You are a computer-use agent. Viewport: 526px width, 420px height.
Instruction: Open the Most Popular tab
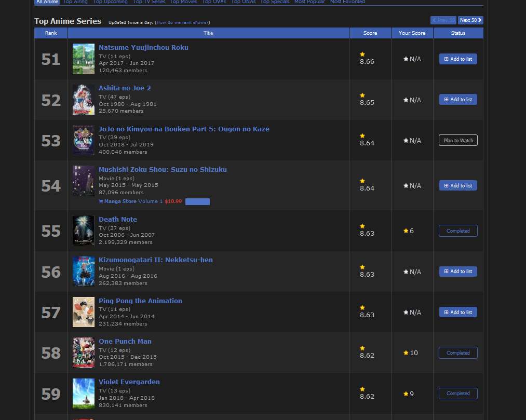point(309,2)
